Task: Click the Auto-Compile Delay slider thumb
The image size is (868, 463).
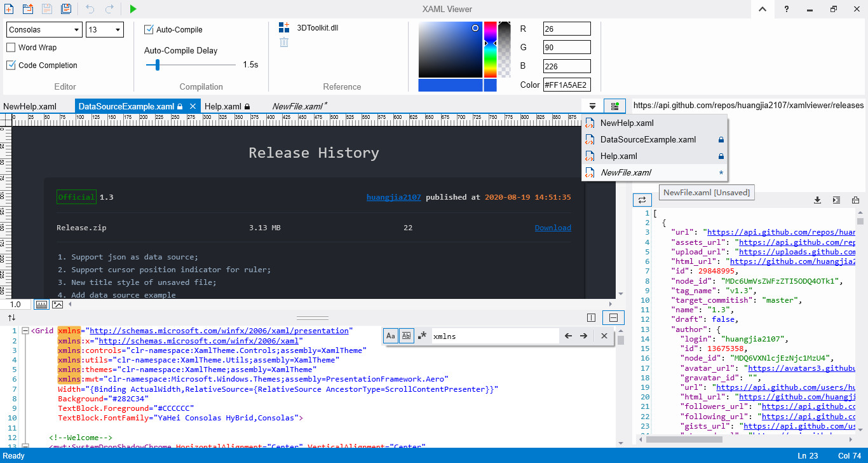Action: 157,65
